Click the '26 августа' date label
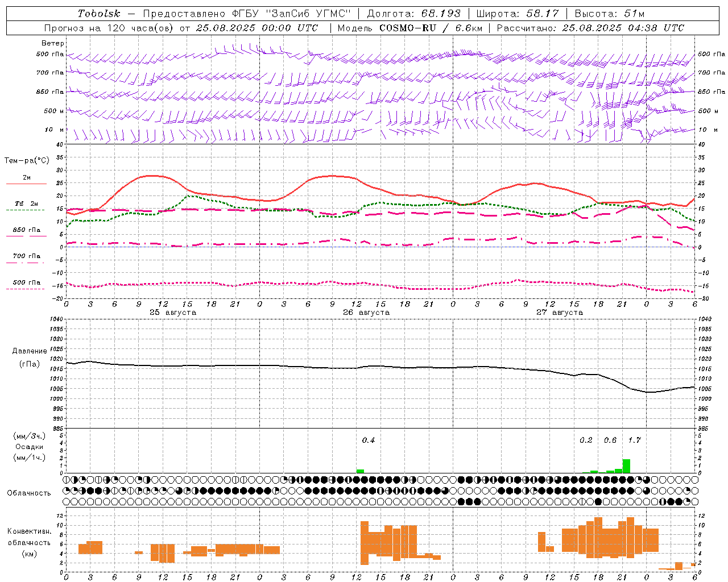The height and width of the screenshot is (582, 728). tap(366, 313)
